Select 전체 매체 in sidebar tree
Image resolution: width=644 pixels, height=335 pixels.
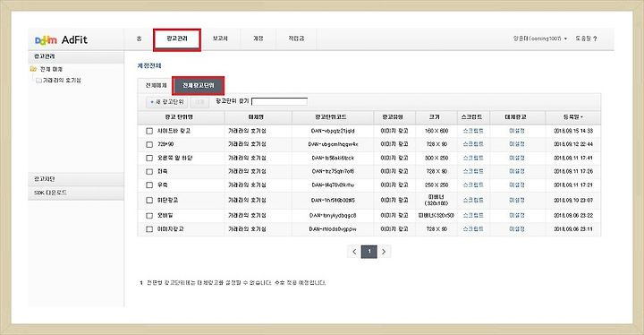click(x=51, y=69)
